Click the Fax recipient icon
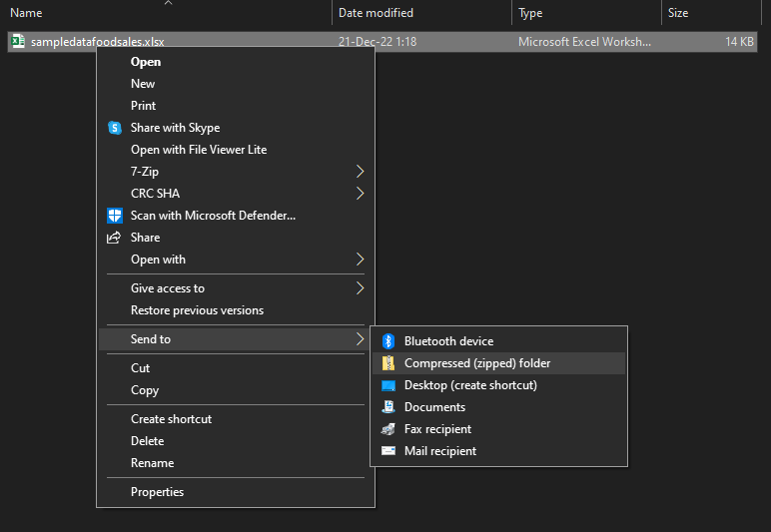This screenshot has height=532, width=771. click(x=388, y=429)
